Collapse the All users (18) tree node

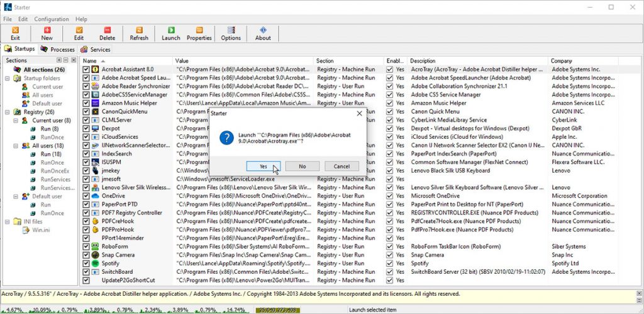tap(16, 146)
